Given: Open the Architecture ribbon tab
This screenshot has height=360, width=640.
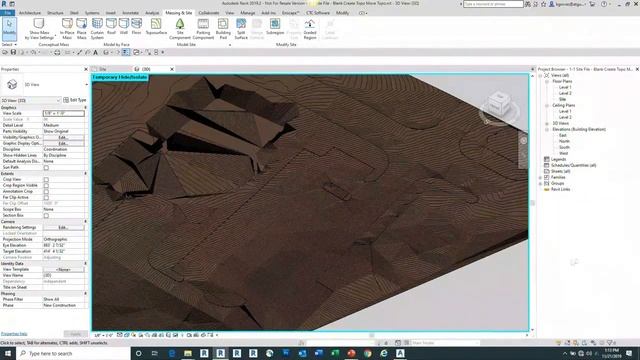Looking at the screenshot, I should [x=29, y=13].
